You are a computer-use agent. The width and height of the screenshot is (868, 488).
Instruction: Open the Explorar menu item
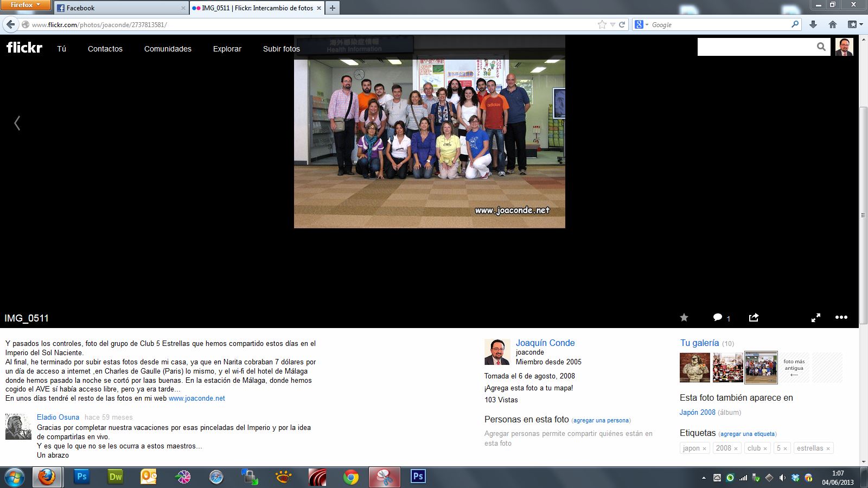click(227, 49)
